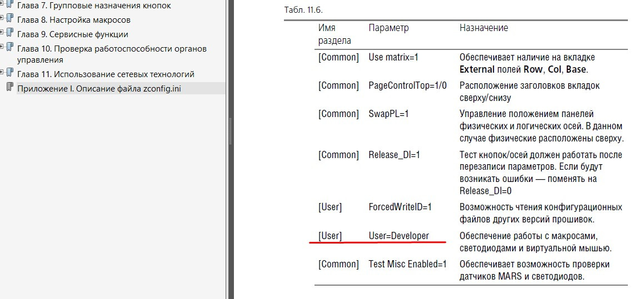Click the parameter PageControlTop=1/0

[x=408, y=86]
